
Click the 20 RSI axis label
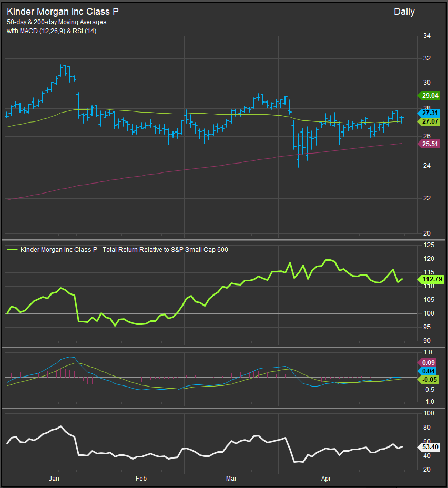click(427, 469)
